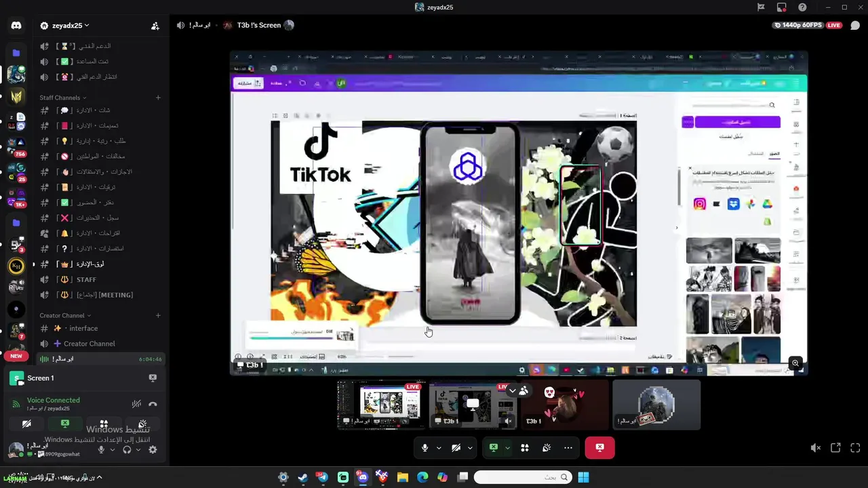Select the first LIVE stream thumbnail
The height and width of the screenshot is (488, 868).
[x=381, y=405]
